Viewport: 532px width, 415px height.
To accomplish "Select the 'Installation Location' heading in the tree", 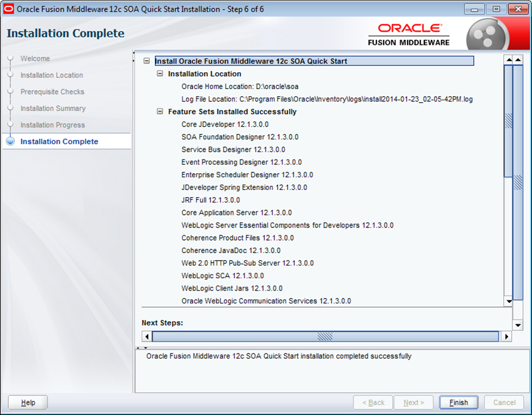I will pyautogui.click(x=204, y=73).
